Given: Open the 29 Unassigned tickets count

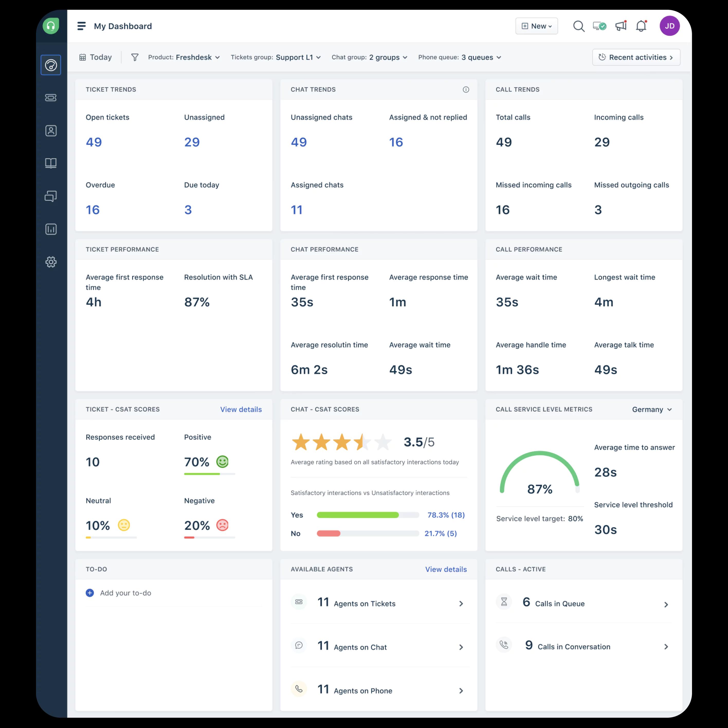Looking at the screenshot, I should (192, 142).
